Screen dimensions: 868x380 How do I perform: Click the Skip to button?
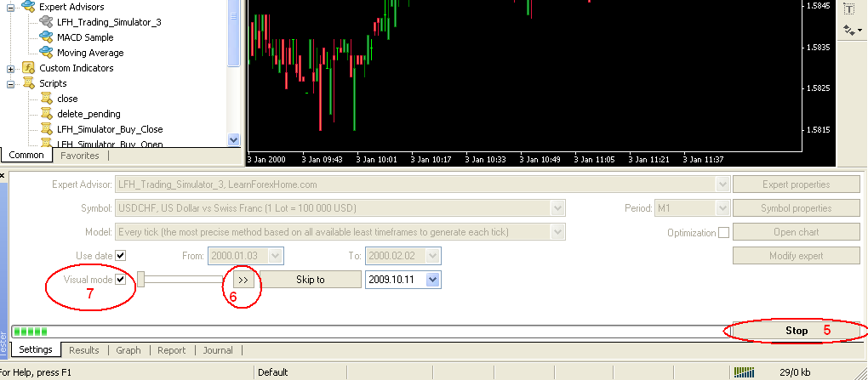click(x=310, y=280)
